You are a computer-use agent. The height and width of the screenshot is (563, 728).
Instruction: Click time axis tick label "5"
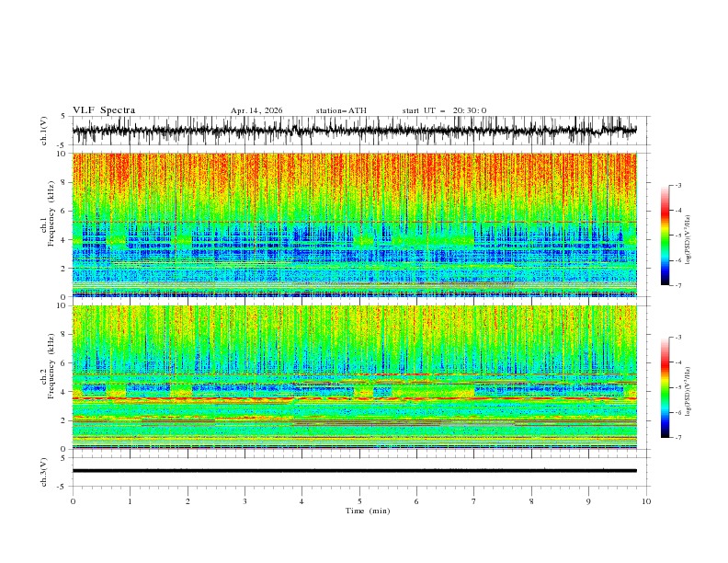[359, 501]
